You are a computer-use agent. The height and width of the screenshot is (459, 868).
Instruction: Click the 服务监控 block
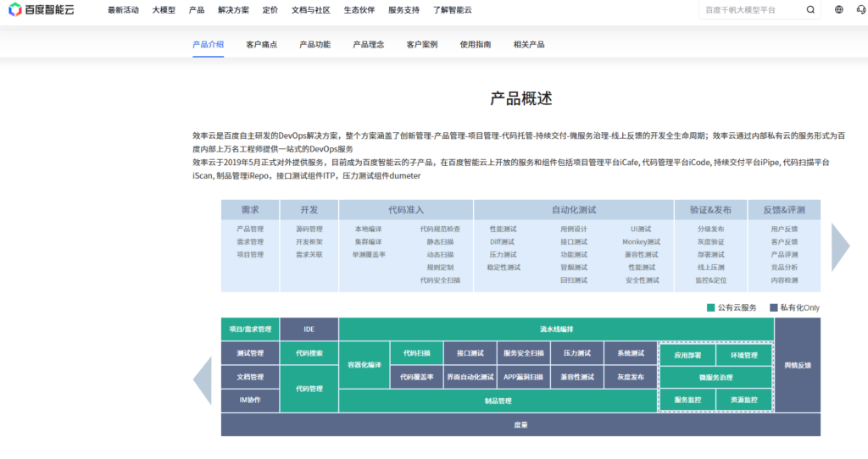[687, 399]
